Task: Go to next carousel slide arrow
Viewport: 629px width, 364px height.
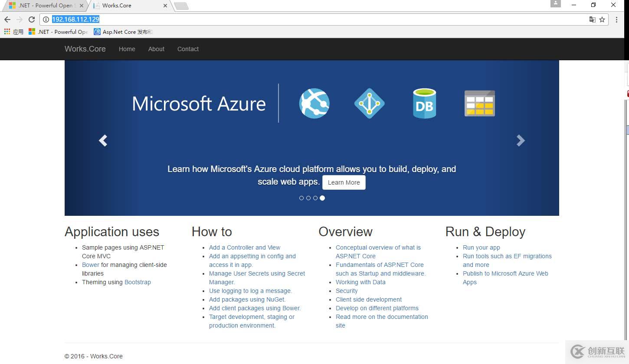Action: point(521,140)
